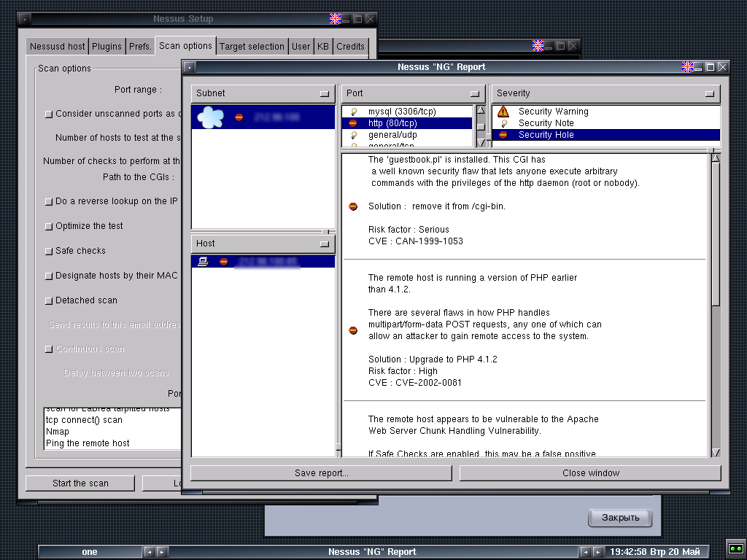
Task: Open the Port dropdown selector
Action: pos(413,93)
